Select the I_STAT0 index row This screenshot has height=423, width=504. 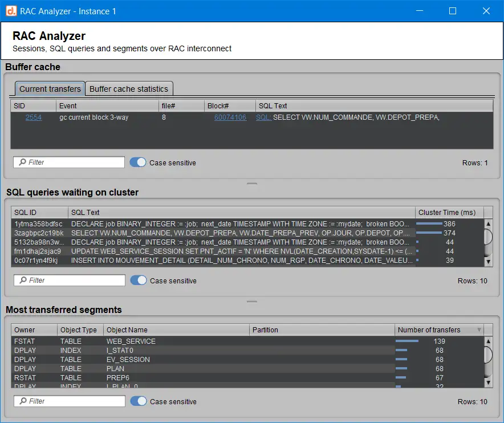pyautogui.click(x=247, y=351)
